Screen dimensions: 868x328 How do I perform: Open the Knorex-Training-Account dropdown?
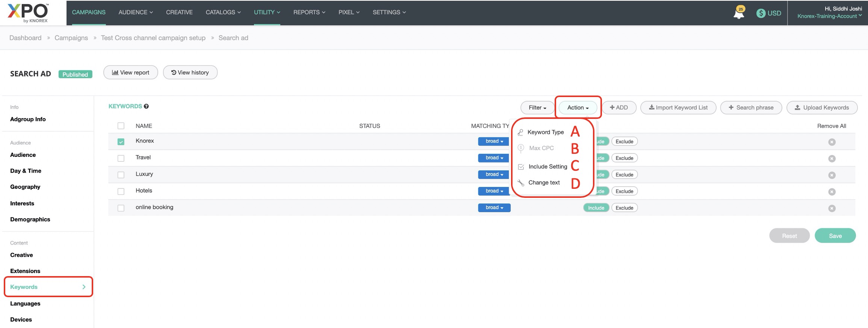pyautogui.click(x=829, y=16)
